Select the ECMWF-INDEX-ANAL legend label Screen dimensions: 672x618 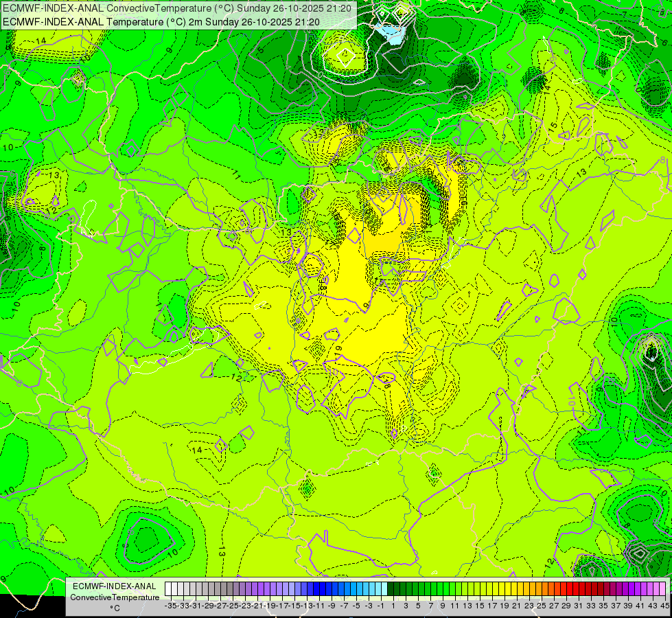pyautogui.click(x=115, y=586)
